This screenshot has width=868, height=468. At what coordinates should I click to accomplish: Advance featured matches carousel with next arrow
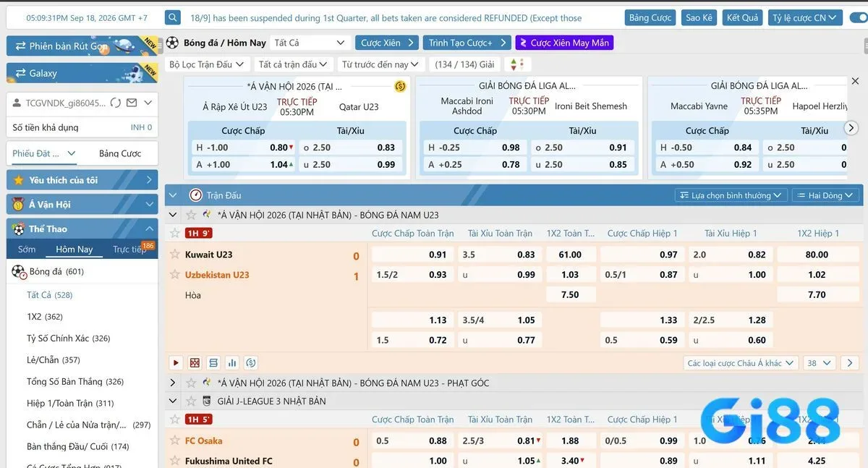point(851,127)
